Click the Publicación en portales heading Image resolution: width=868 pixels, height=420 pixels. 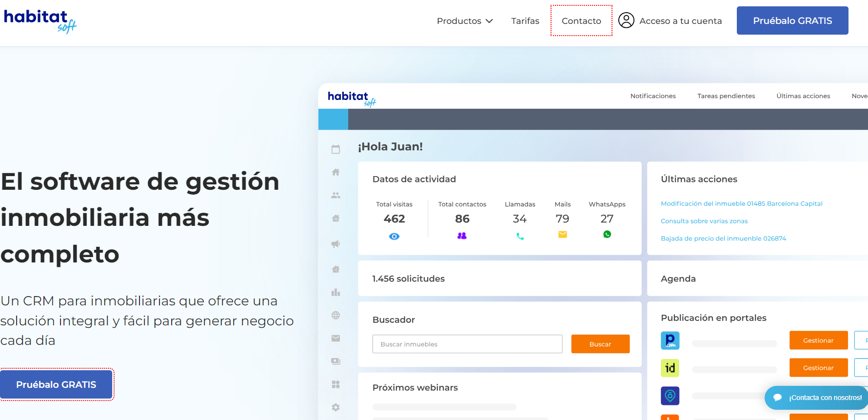click(713, 318)
